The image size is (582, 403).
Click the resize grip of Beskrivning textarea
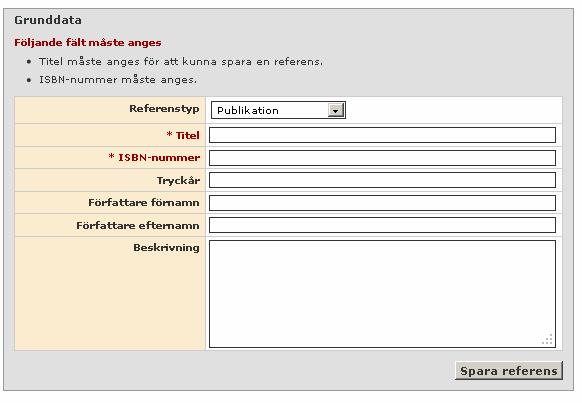[x=547, y=340]
